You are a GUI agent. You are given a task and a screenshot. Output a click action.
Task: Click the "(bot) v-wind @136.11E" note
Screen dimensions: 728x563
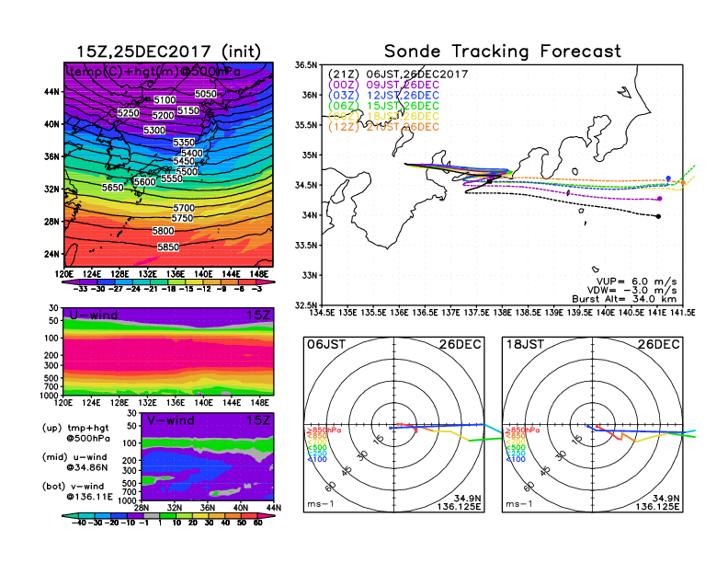77,491
